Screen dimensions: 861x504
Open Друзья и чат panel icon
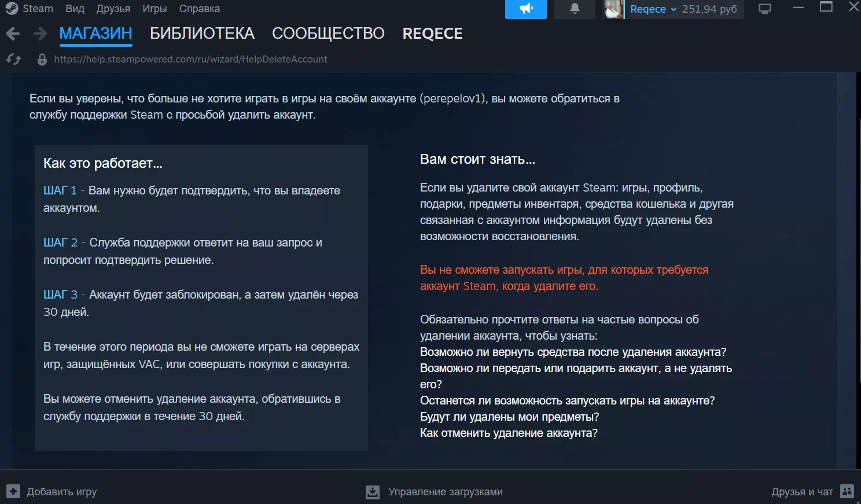coord(847,491)
